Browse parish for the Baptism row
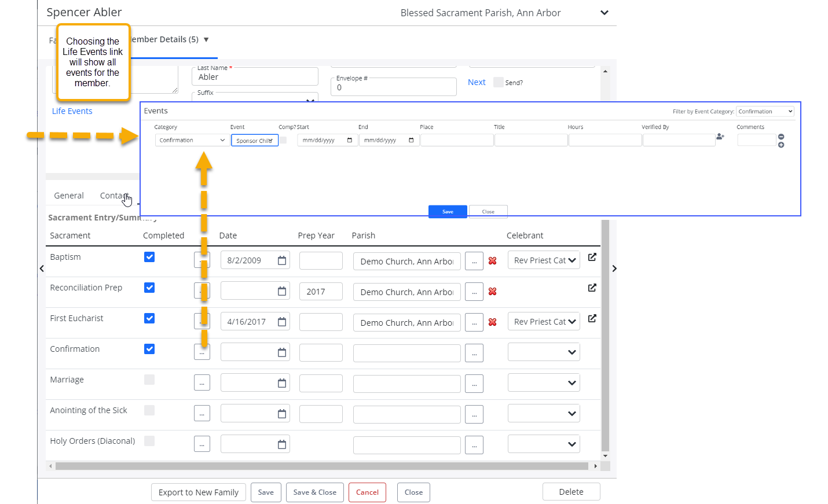The image size is (828, 504). (474, 261)
